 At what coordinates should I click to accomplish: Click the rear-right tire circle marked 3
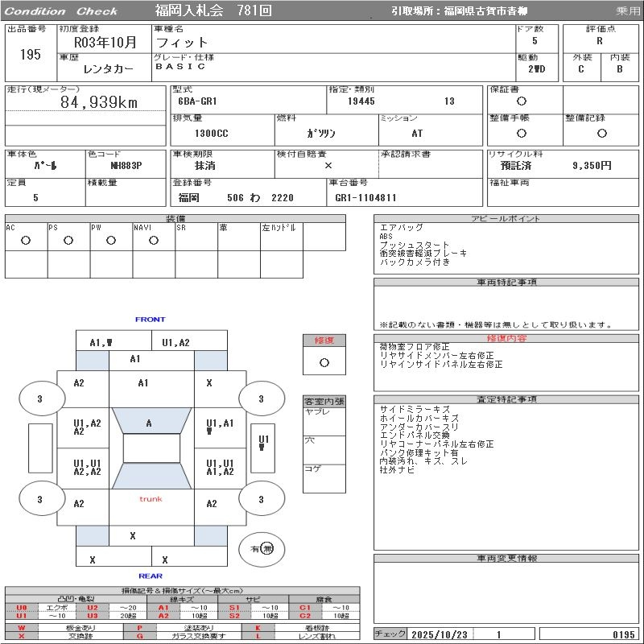(x=261, y=499)
